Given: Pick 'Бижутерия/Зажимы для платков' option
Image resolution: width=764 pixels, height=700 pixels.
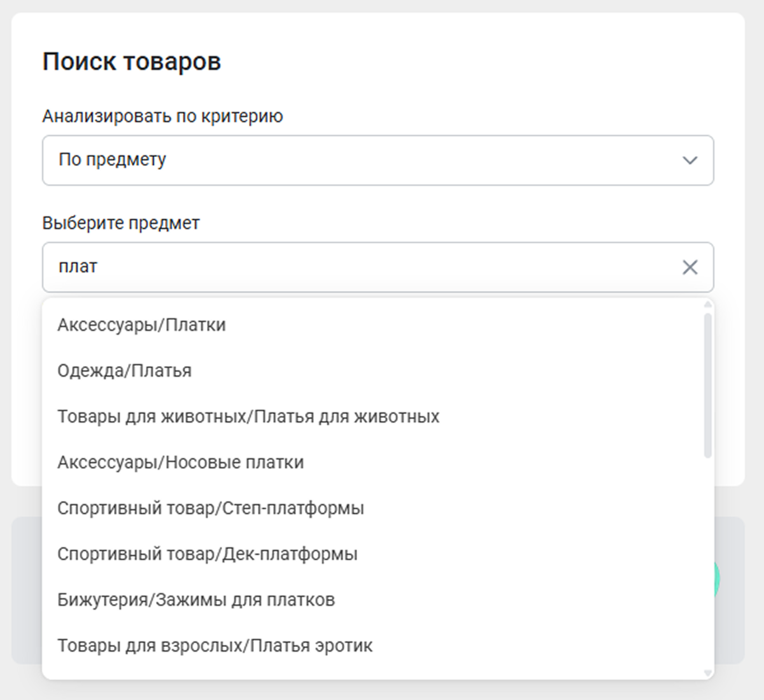Looking at the screenshot, I should (x=195, y=600).
